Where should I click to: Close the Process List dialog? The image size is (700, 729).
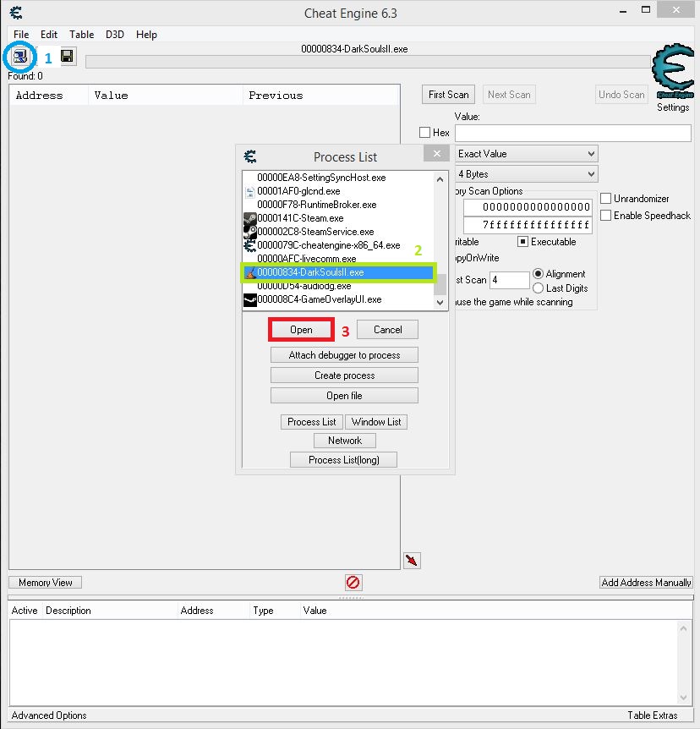tap(437, 153)
